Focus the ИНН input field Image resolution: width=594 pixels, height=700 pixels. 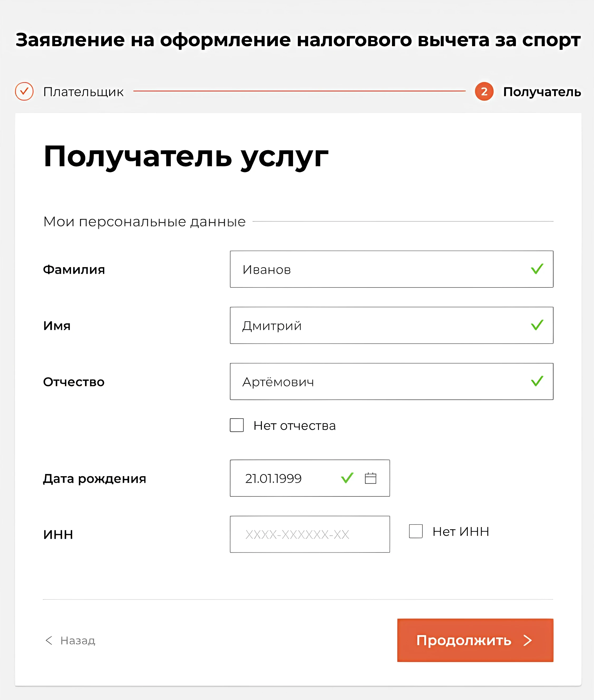[x=310, y=534]
